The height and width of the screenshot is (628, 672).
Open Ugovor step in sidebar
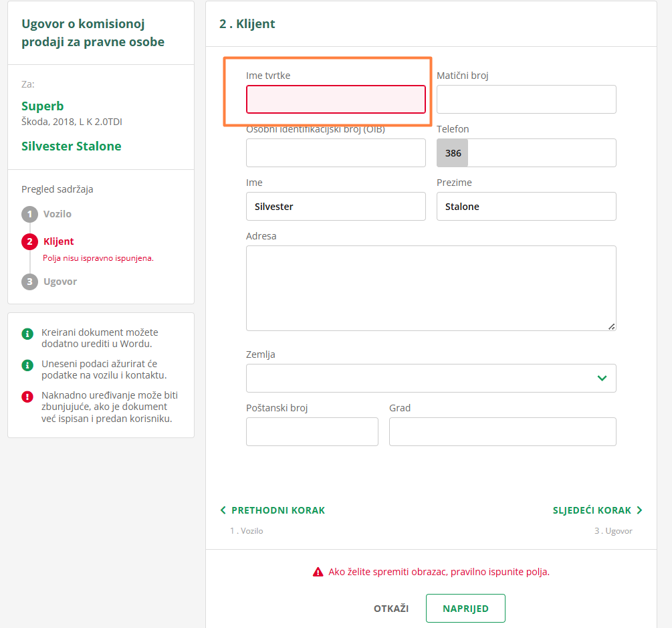(60, 282)
